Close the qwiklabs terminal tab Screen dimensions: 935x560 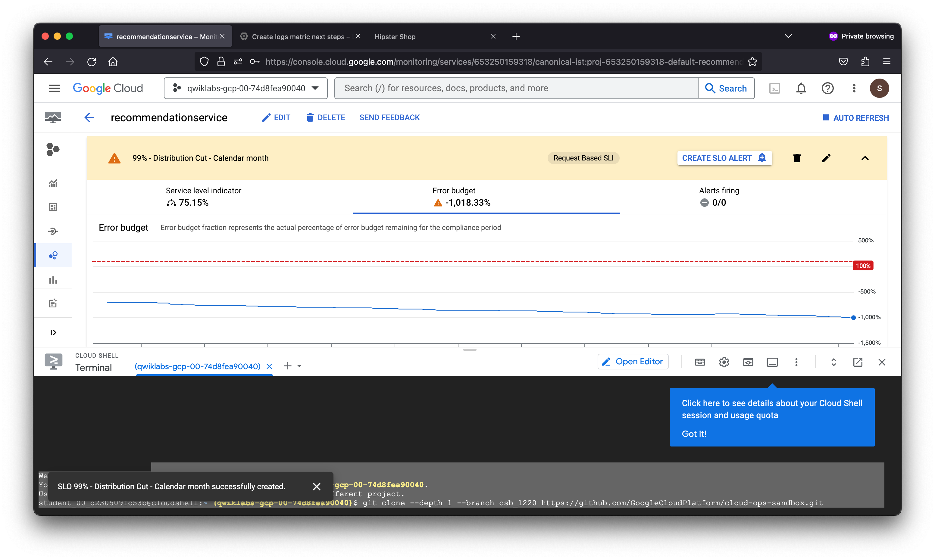(x=269, y=366)
